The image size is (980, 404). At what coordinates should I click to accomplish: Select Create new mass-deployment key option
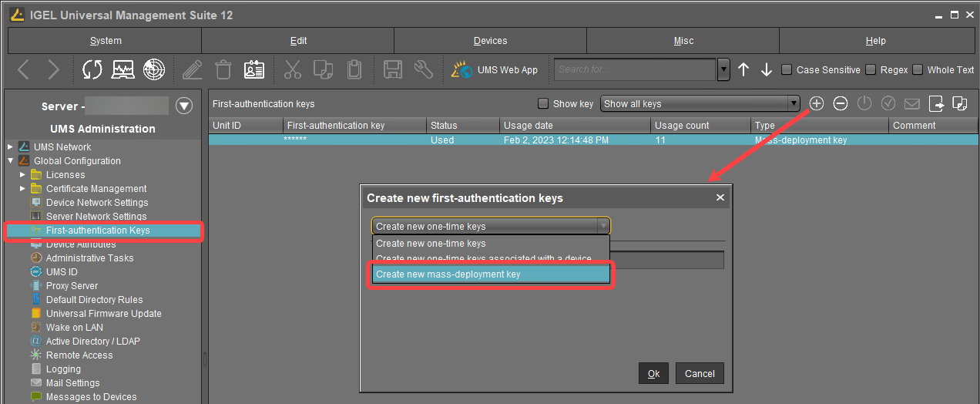[x=490, y=274]
